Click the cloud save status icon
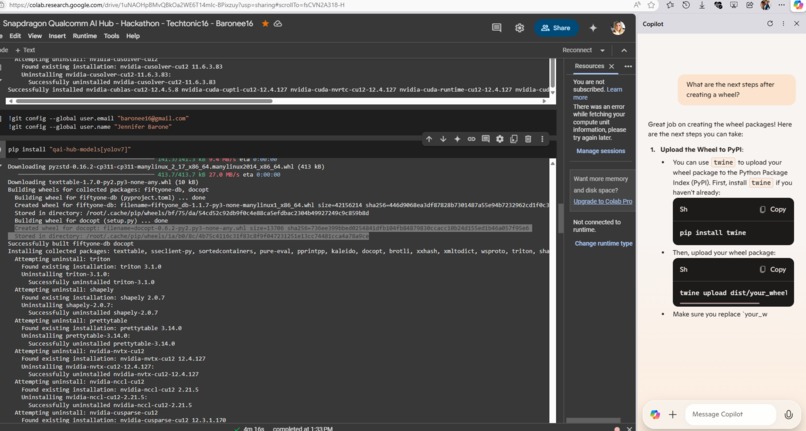This screenshot has width=806, height=431. click(x=278, y=24)
